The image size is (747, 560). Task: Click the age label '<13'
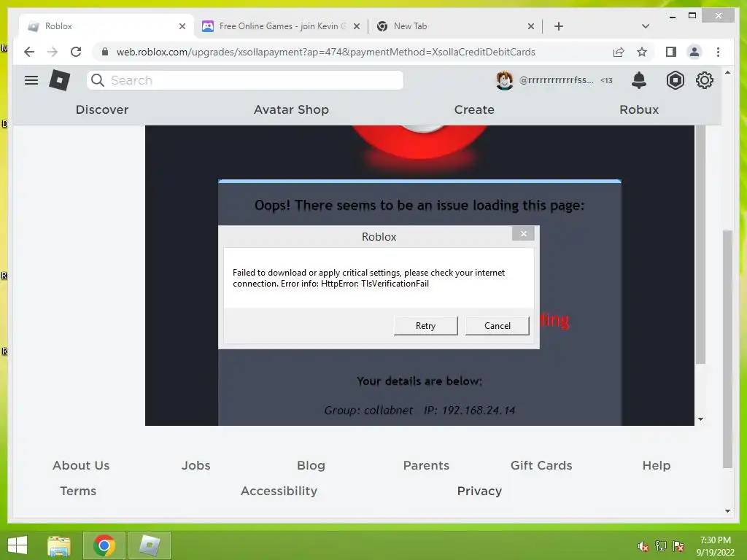click(606, 80)
